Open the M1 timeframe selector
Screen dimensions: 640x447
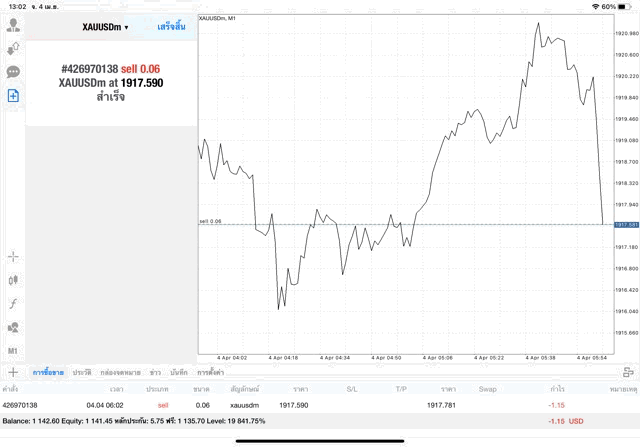point(13,351)
